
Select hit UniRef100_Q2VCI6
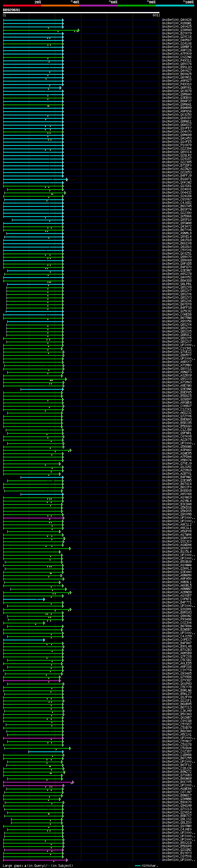177,37
